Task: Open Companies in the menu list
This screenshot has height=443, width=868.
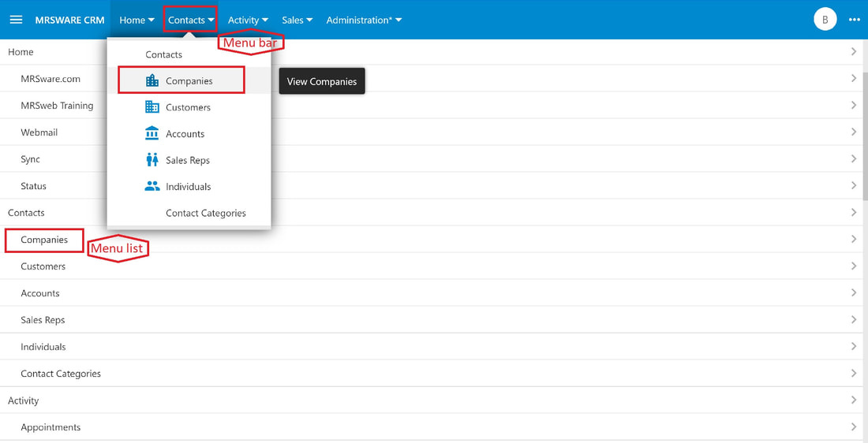Action: click(44, 240)
